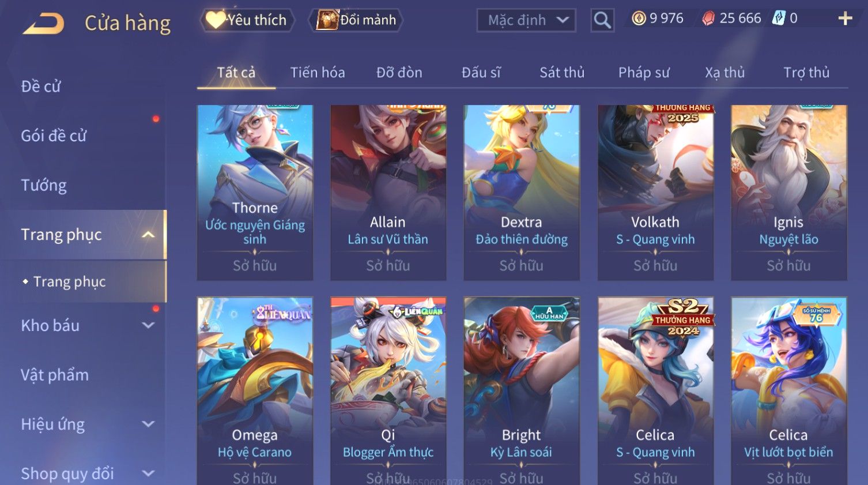868x485 pixels.
Task: Expand the Hiệu ứng sidebar section
Action: (x=148, y=424)
